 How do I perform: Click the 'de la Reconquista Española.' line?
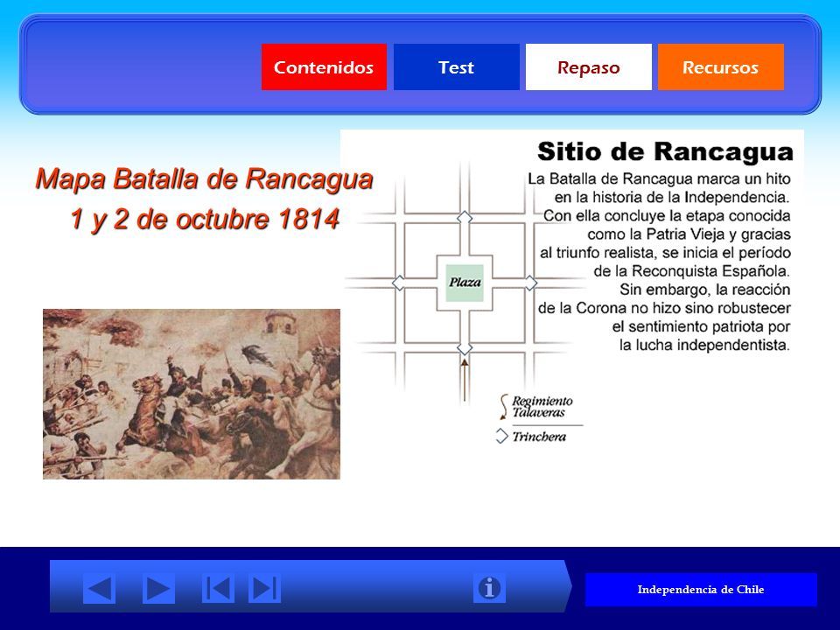(691, 271)
